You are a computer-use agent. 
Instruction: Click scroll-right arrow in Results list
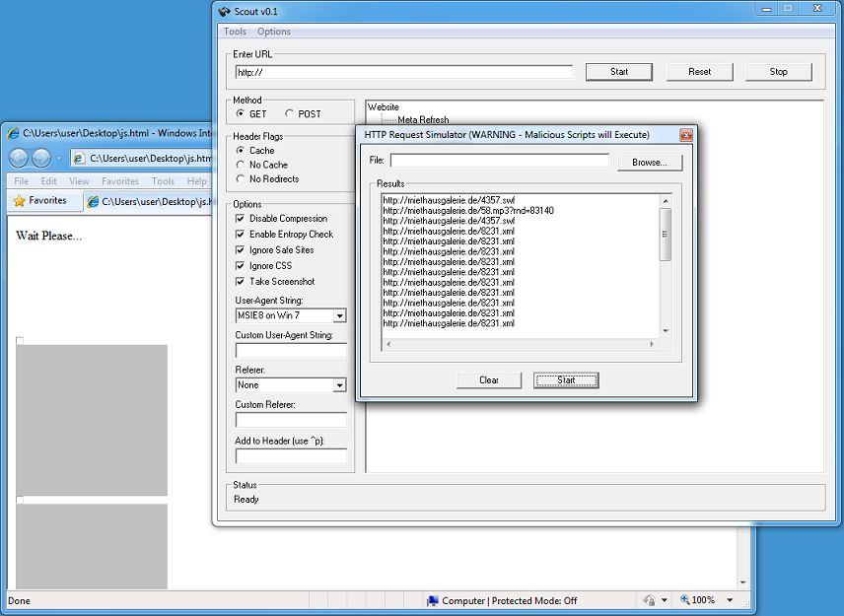pos(651,344)
